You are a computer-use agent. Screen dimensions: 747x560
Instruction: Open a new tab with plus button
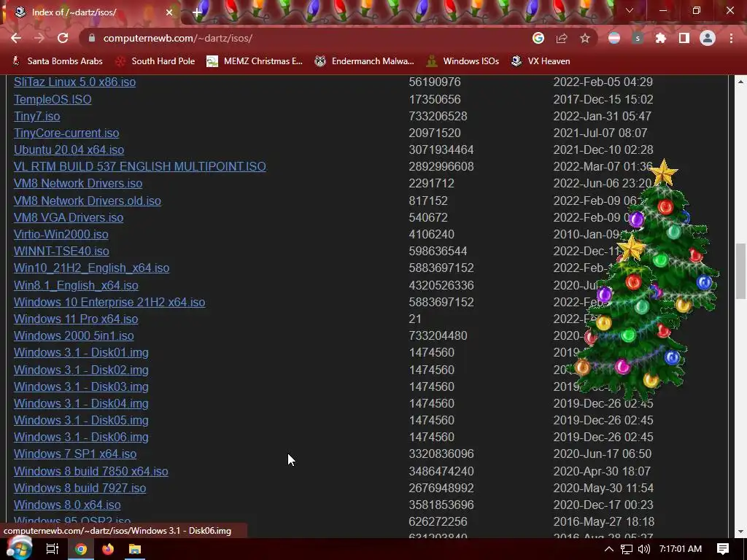coord(197,12)
